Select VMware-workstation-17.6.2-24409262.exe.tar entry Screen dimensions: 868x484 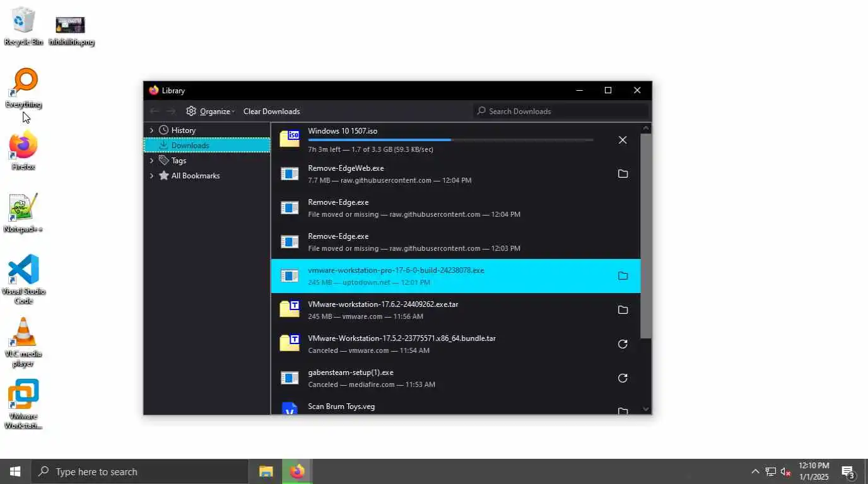click(455, 310)
